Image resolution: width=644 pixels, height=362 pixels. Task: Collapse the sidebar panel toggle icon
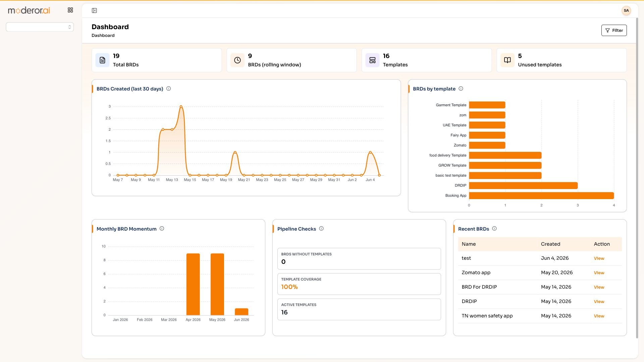coord(94,10)
